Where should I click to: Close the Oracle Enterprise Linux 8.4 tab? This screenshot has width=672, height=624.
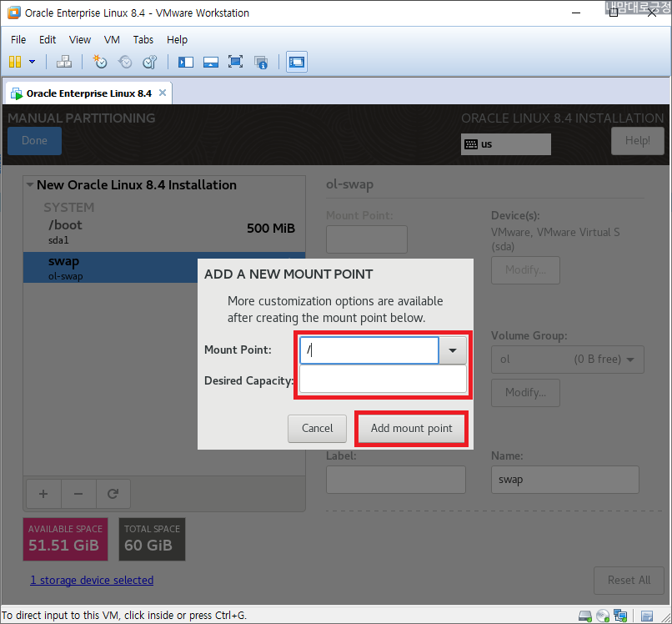[x=163, y=93]
